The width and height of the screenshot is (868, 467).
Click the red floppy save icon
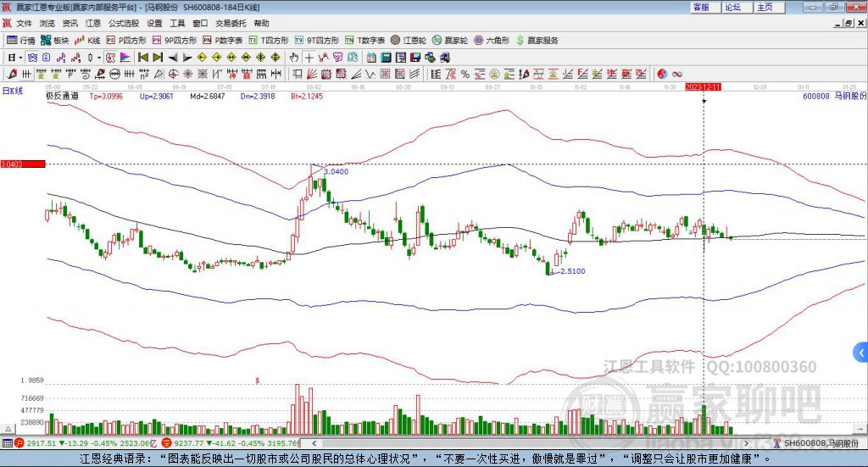click(x=415, y=58)
